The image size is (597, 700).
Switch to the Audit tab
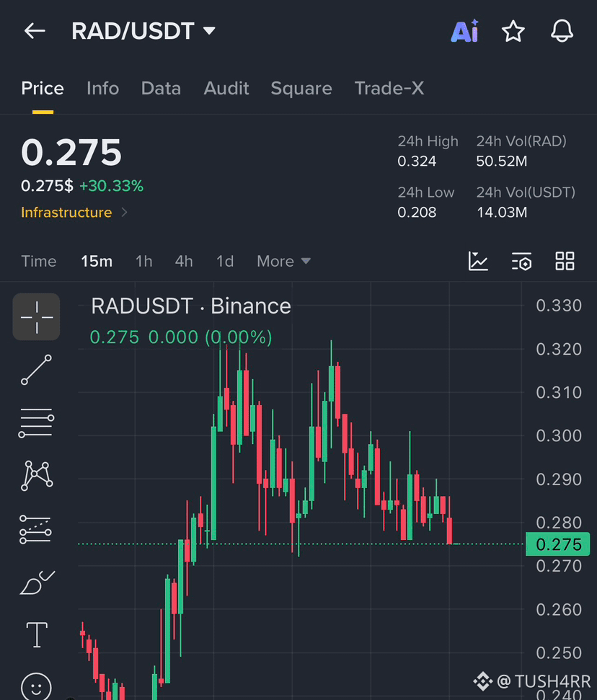point(226,89)
